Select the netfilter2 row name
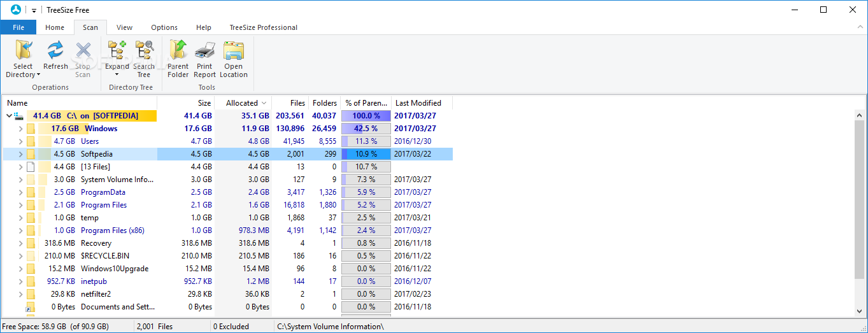The image size is (868, 333). pos(96,294)
